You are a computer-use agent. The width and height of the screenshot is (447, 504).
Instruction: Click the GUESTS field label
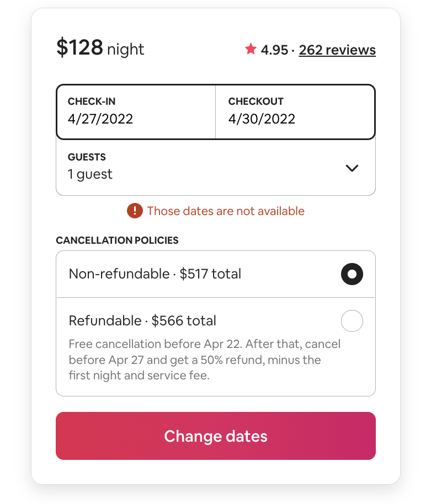(x=87, y=157)
